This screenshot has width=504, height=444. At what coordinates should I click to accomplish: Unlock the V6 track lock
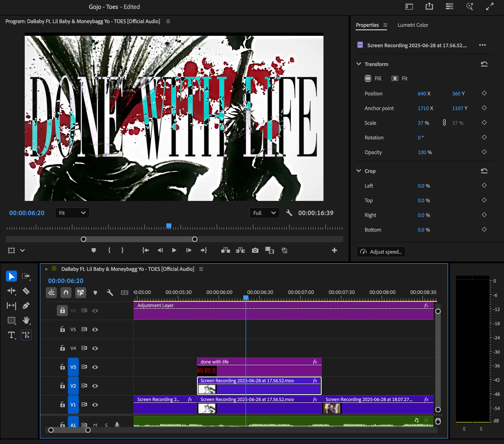[x=62, y=311]
